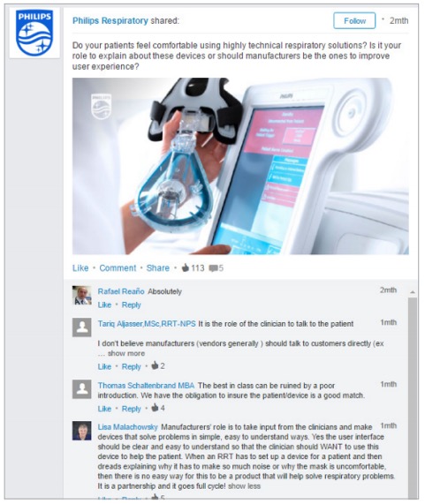Expand Tariq's comment with show more
This screenshot has width=425, height=504.
[x=125, y=353]
